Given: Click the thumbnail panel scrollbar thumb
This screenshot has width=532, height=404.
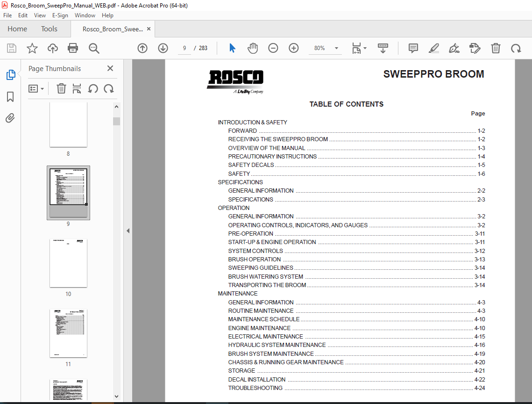Looking at the screenshot, I should 116,121.
